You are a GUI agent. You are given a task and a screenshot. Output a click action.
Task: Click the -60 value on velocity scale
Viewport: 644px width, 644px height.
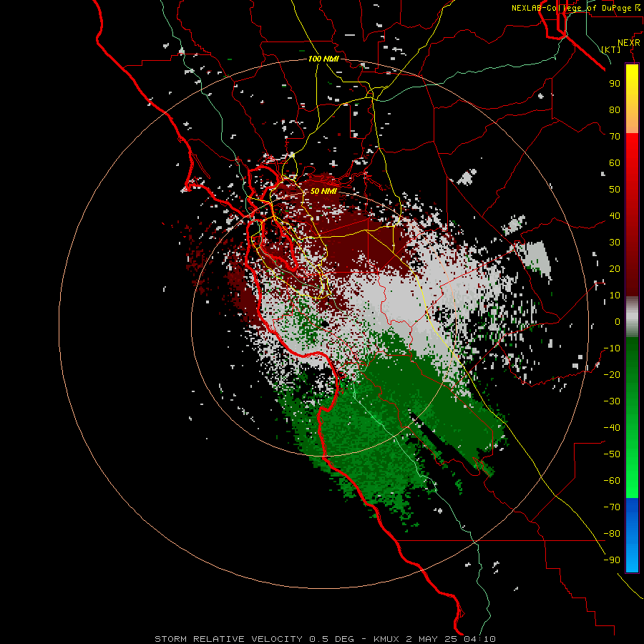pos(612,481)
